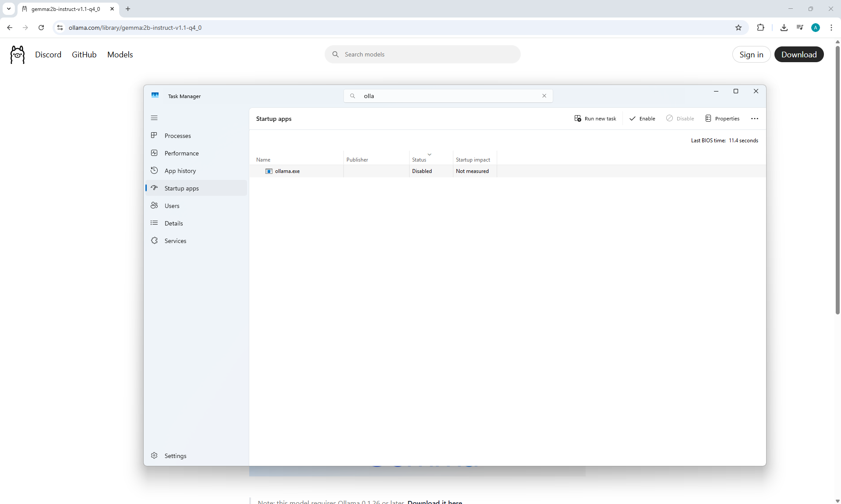Select the Startup apps sidebar item
841x504 pixels.
181,188
